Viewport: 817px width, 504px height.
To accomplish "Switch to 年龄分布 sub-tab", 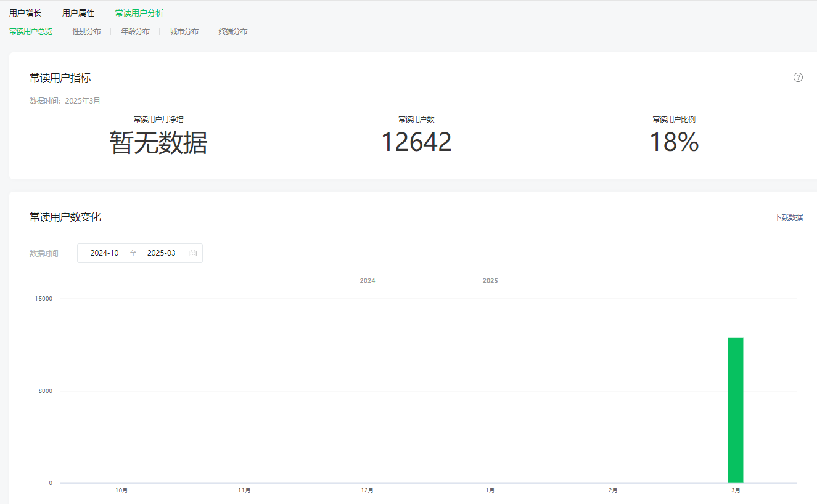I will click(x=135, y=31).
